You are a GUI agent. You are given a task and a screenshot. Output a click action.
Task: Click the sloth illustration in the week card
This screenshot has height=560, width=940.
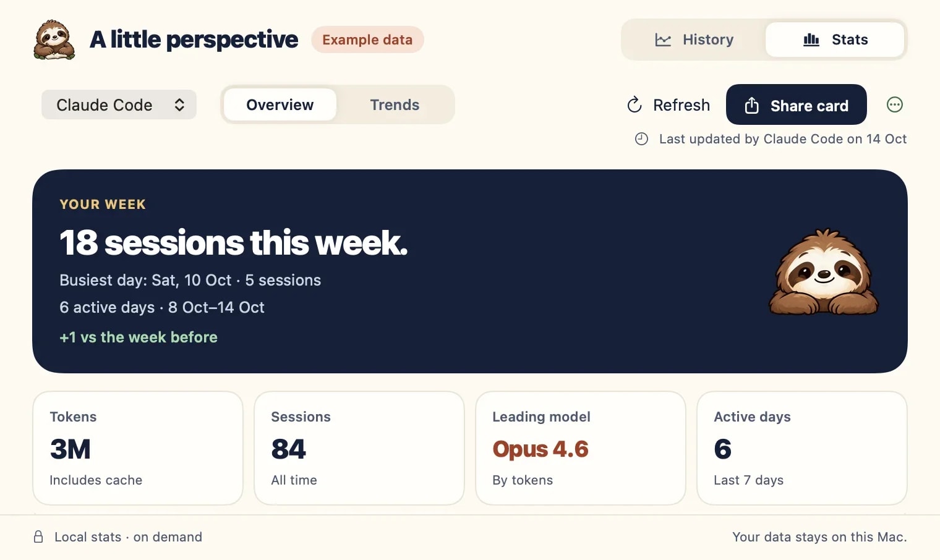coord(823,272)
